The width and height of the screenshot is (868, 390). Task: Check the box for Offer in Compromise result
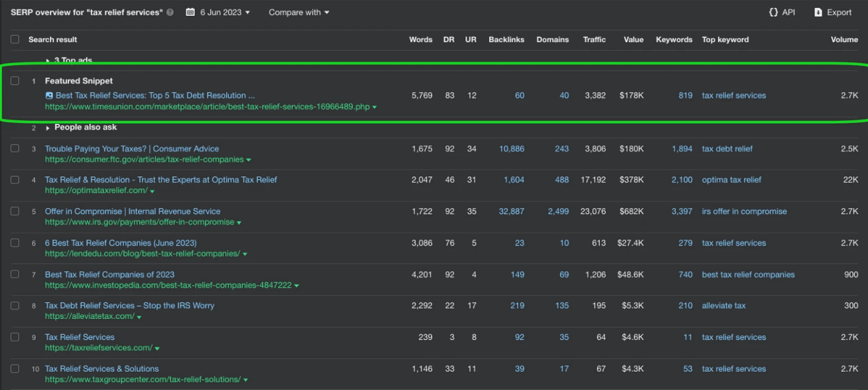15,211
